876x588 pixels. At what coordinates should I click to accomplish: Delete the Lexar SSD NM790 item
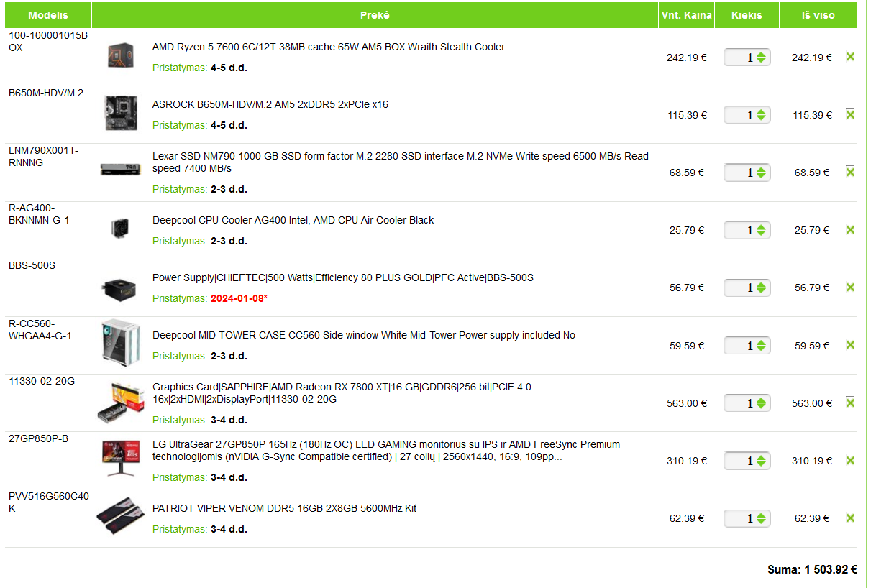pyautogui.click(x=850, y=172)
